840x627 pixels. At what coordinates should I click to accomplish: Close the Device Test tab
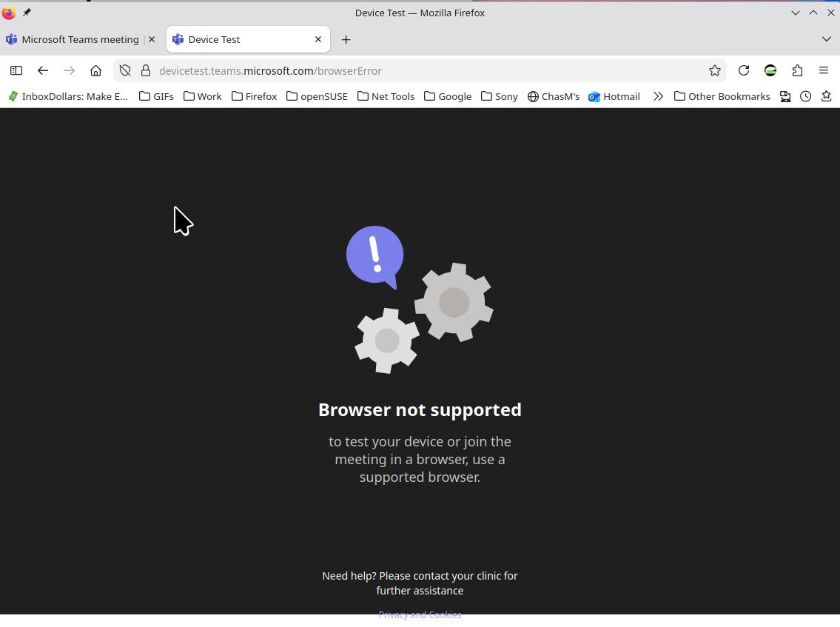pyautogui.click(x=318, y=39)
